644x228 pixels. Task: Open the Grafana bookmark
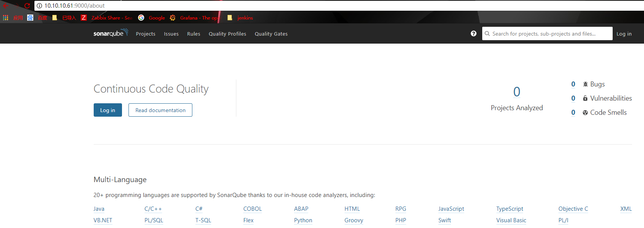coord(194,18)
